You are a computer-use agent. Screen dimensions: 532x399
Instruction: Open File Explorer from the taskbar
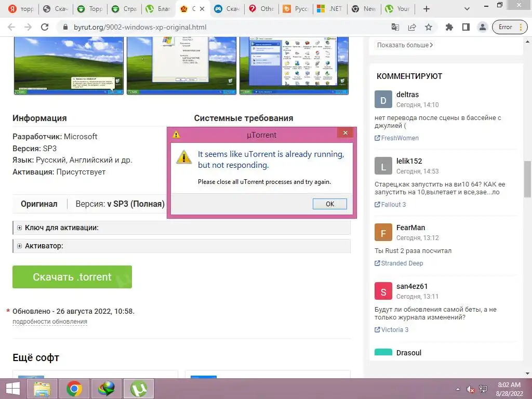(x=42, y=389)
